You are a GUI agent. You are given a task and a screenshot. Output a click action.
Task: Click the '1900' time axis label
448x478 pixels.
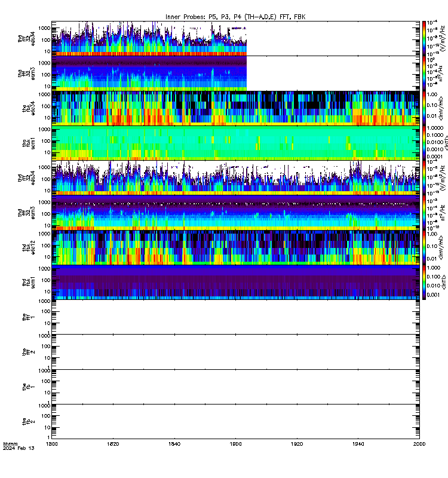pos(235,444)
